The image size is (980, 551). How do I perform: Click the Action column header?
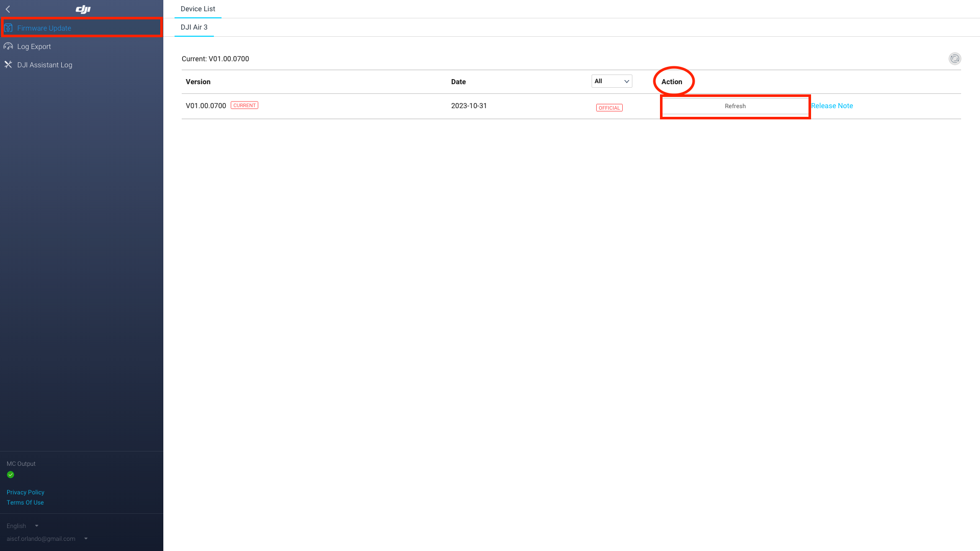tap(672, 82)
